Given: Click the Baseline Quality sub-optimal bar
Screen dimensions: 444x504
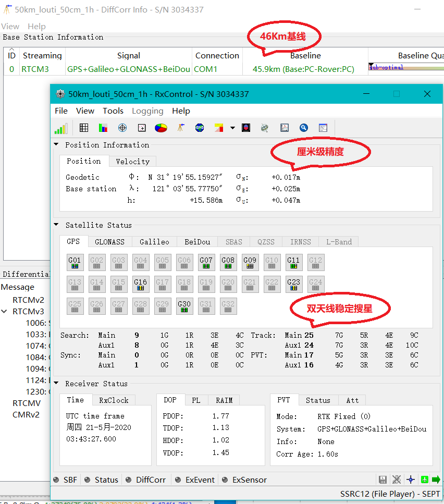Looking at the screenshot, I should click(x=406, y=68).
